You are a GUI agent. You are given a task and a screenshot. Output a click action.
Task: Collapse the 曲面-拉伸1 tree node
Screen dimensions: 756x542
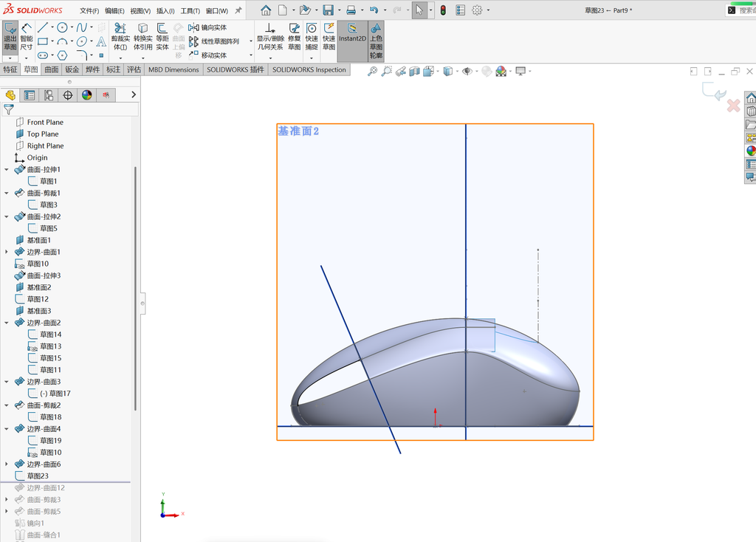pos(6,169)
